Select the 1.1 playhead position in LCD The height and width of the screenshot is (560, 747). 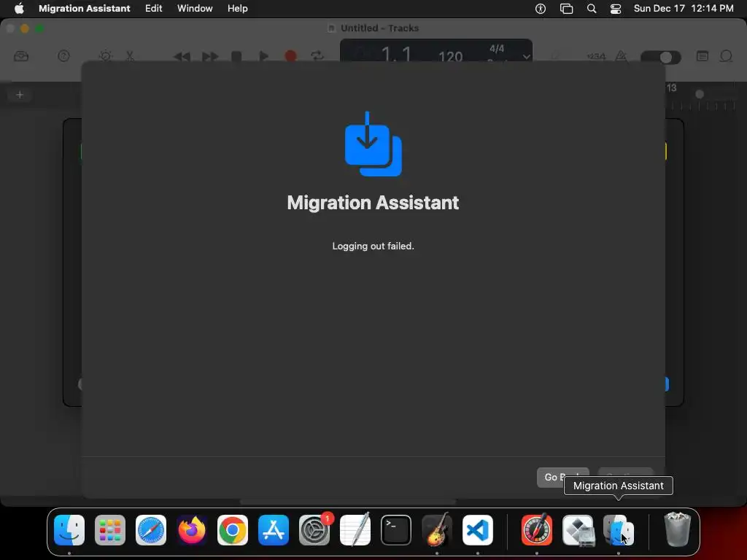click(x=396, y=54)
